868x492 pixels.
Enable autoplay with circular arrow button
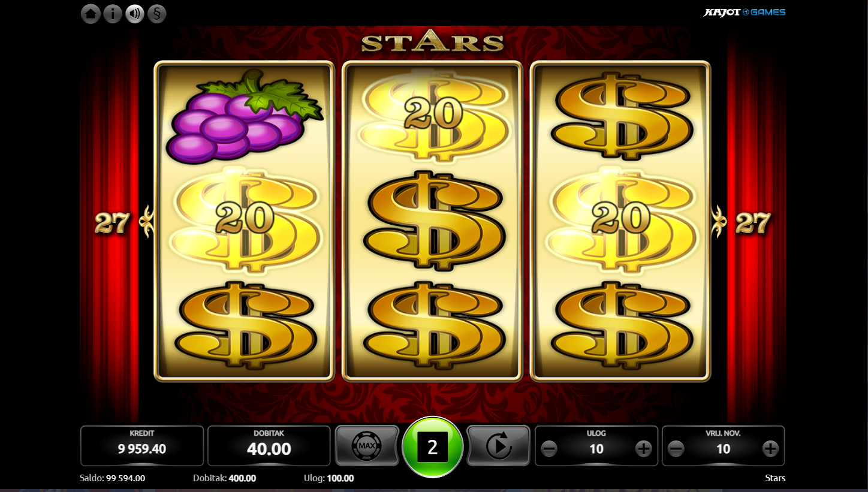pyautogui.click(x=498, y=446)
